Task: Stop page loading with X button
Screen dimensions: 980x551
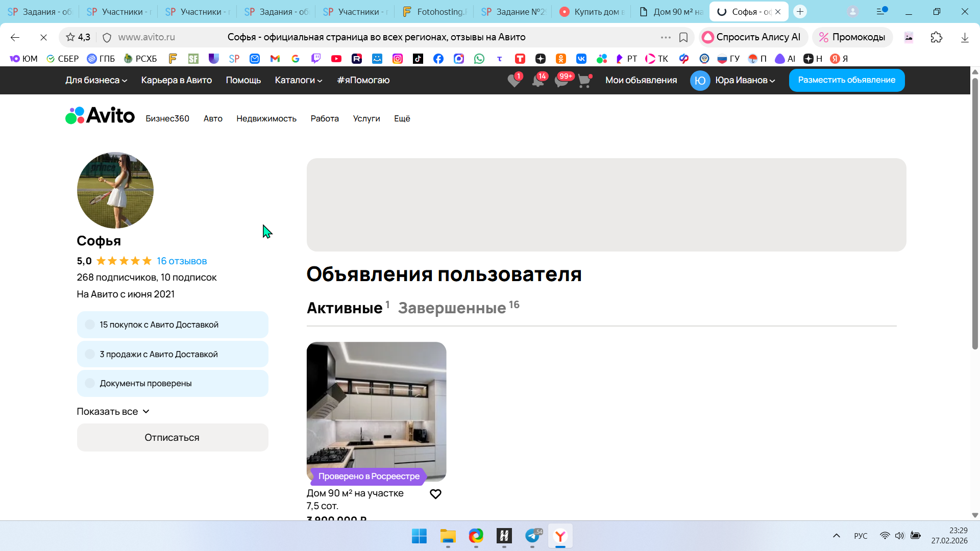Action: pyautogui.click(x=43, y=37)
